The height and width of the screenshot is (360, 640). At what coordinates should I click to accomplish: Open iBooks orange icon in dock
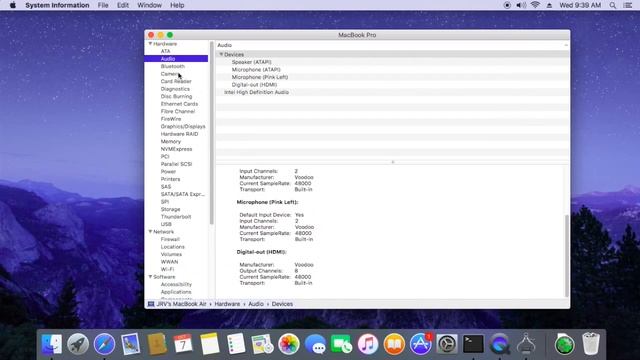click(394, 344)
